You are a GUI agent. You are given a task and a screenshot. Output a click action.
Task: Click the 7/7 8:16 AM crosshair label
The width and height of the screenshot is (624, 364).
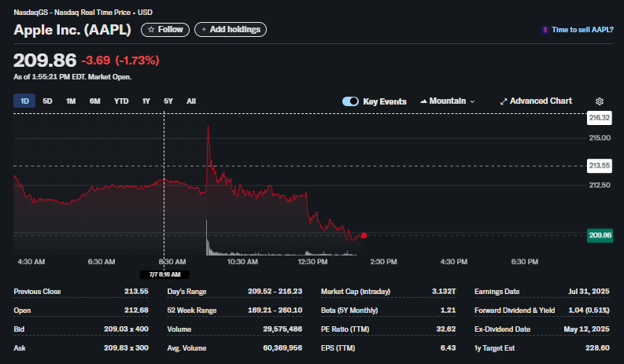coord(164,274)
